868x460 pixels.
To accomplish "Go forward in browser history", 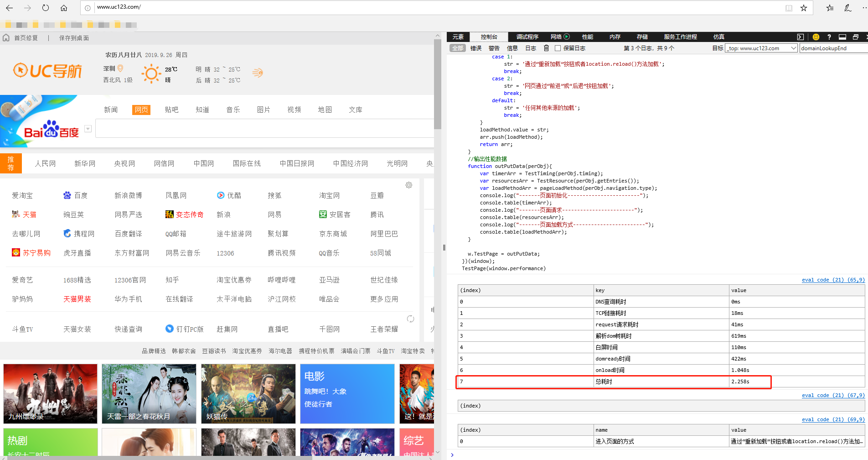I will (27, 8).
